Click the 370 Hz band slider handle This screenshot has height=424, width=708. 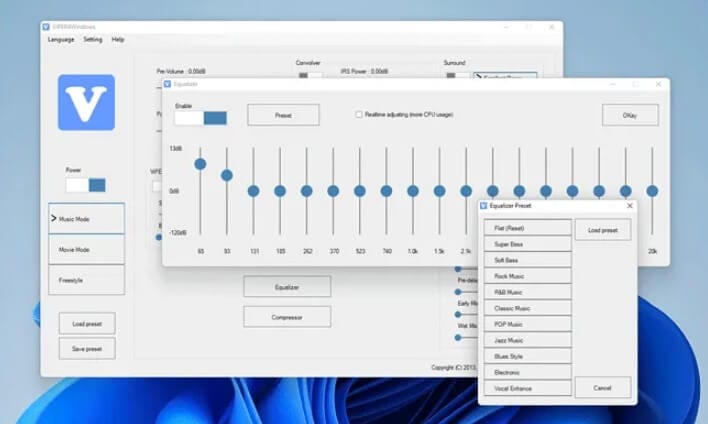pos(333,191)
